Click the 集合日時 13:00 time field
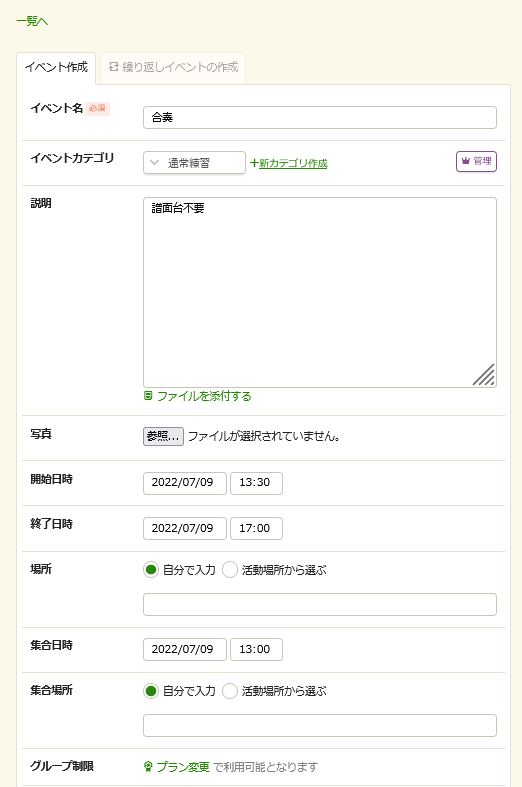 pyautogui.click(x=256, y=649)
